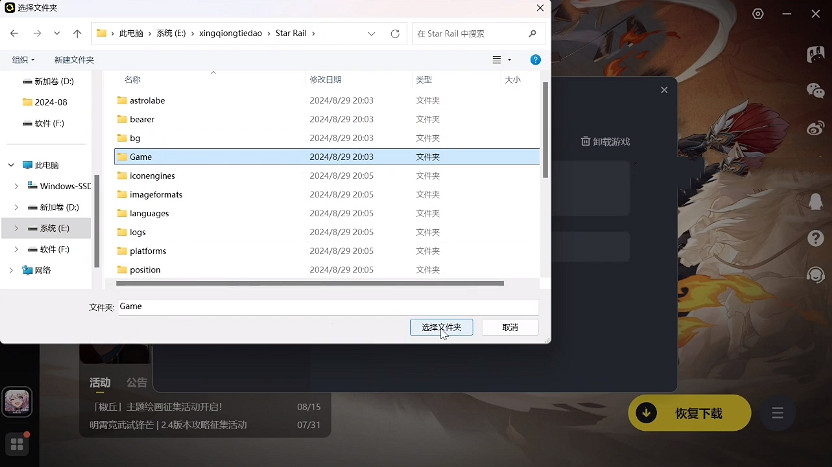Click the 文件夹 name input field
The width and height of the screenshot is (832, 467).
[327, 307]
